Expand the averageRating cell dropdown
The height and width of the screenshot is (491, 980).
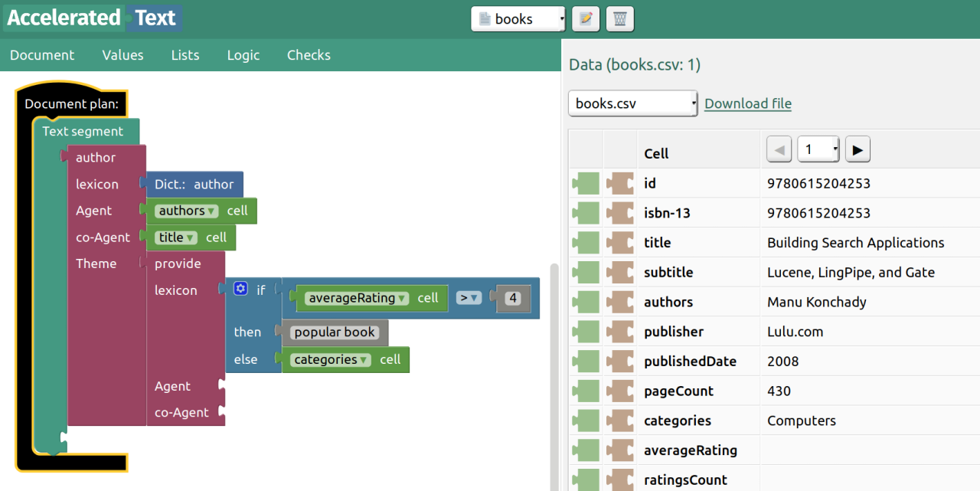click(x=402, y=299)
